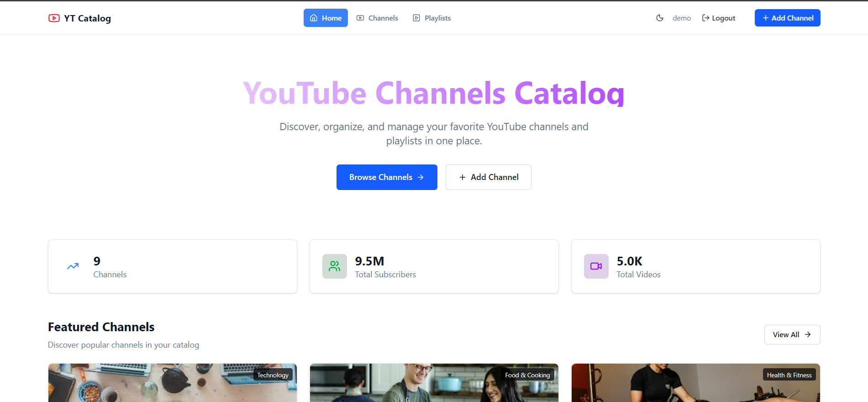
Task: Click the logout arrow icon
Action: (705, 18)
